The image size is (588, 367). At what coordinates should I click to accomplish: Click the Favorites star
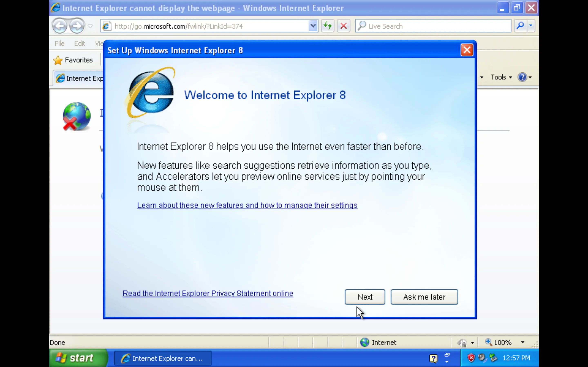tap(58, 60)
